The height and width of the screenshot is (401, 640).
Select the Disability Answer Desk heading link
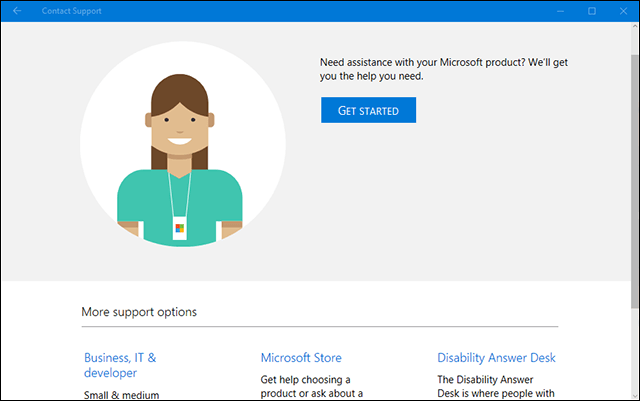point(496,358)
